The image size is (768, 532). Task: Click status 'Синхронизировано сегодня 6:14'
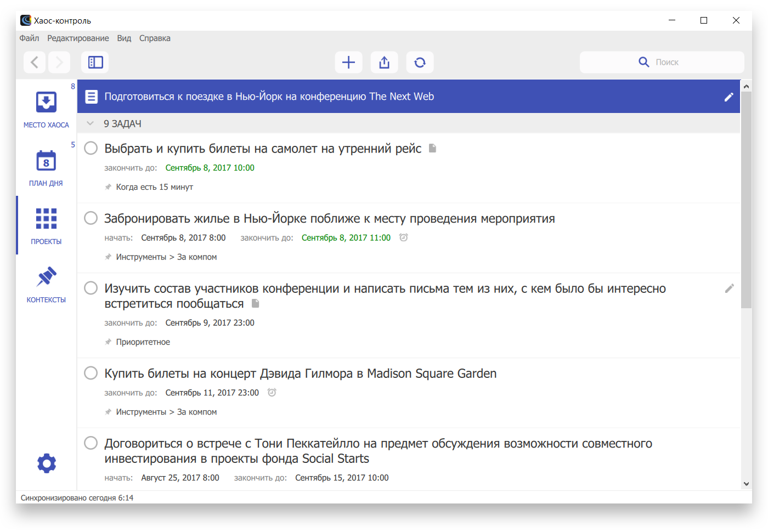[77, 498]
